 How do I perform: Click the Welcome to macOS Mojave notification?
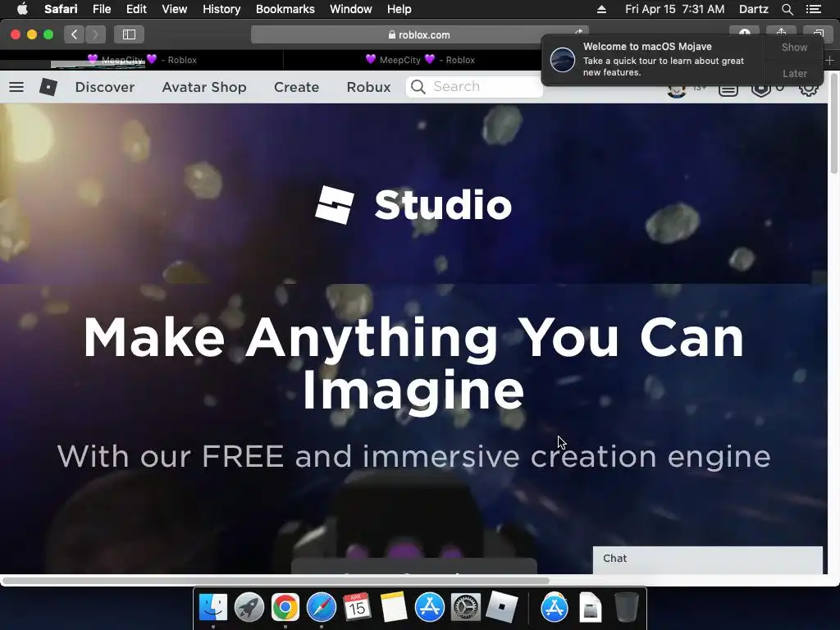click(652, 59)
